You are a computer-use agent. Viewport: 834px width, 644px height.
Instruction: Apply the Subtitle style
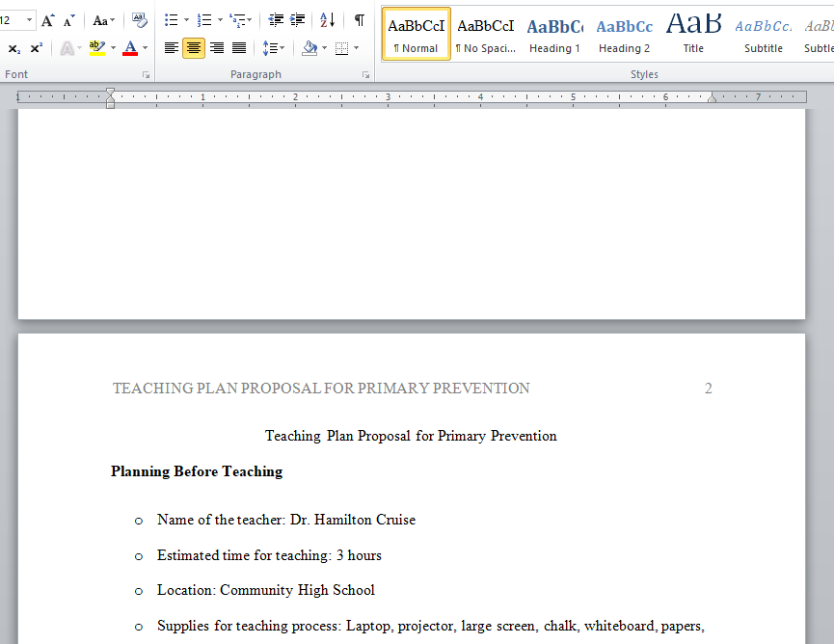[764, 34]
